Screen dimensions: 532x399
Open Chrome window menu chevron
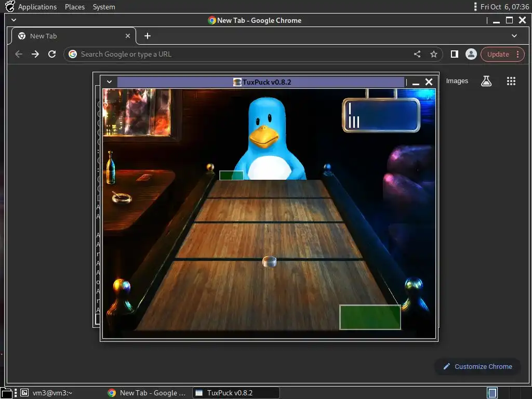tap(14, 20)
